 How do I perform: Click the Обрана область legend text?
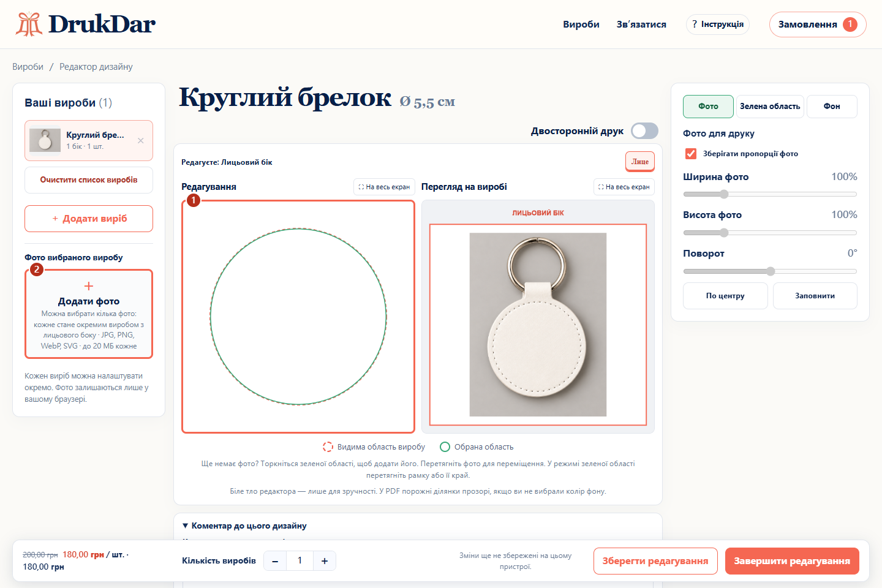click(484, 447)
